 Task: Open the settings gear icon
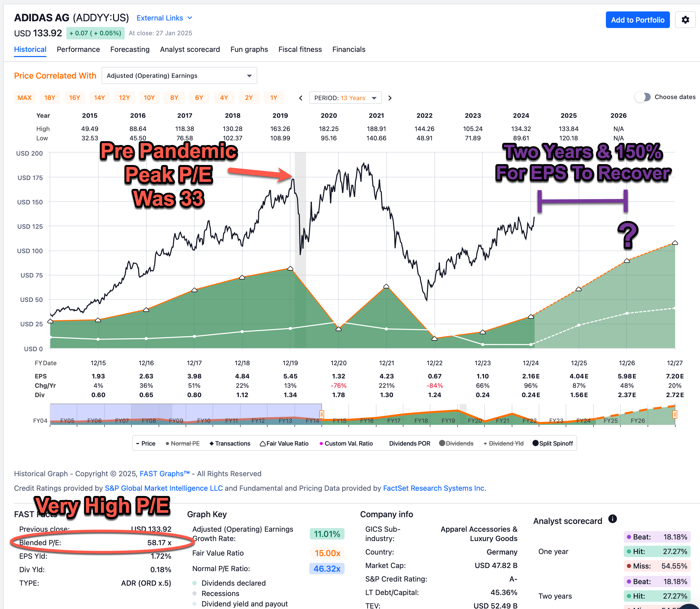(685, 20)
